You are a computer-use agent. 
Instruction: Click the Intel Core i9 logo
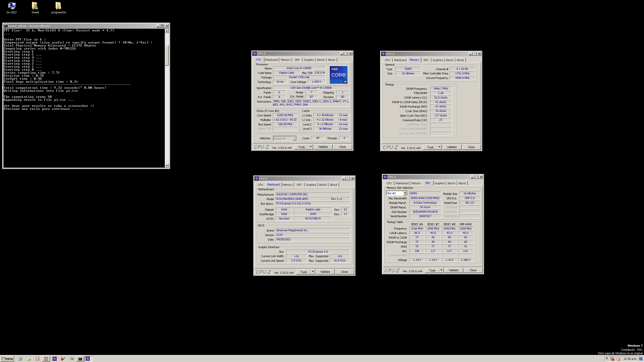[x=338, y=75]
